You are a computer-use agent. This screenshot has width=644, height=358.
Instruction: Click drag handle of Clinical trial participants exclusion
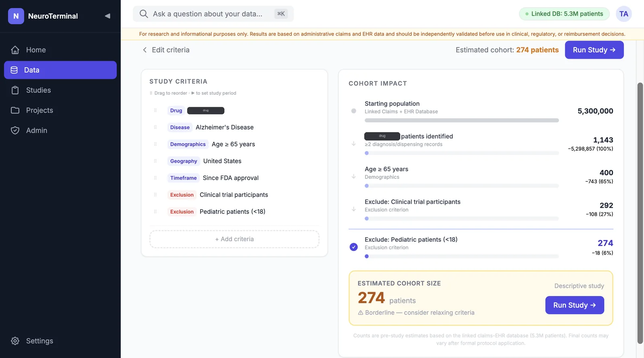pos(155,195)
